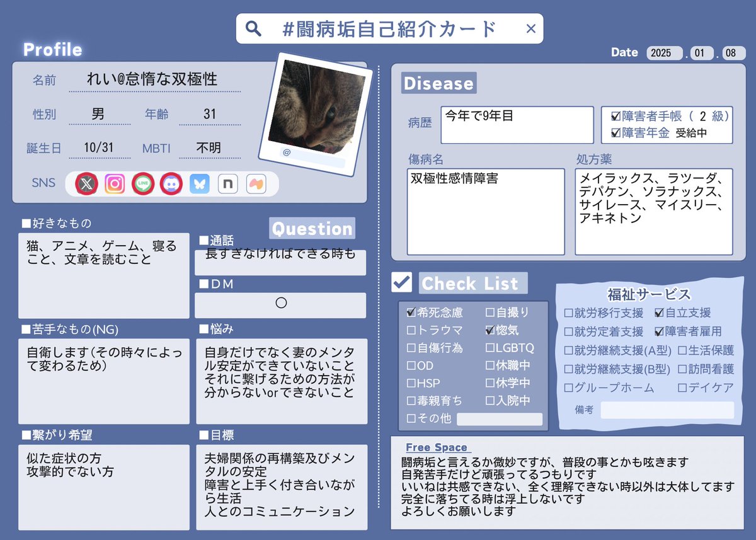The image size is (756, 540).
Task: Toggle the 自傷行為 checkbox
Action: [411, 347]
